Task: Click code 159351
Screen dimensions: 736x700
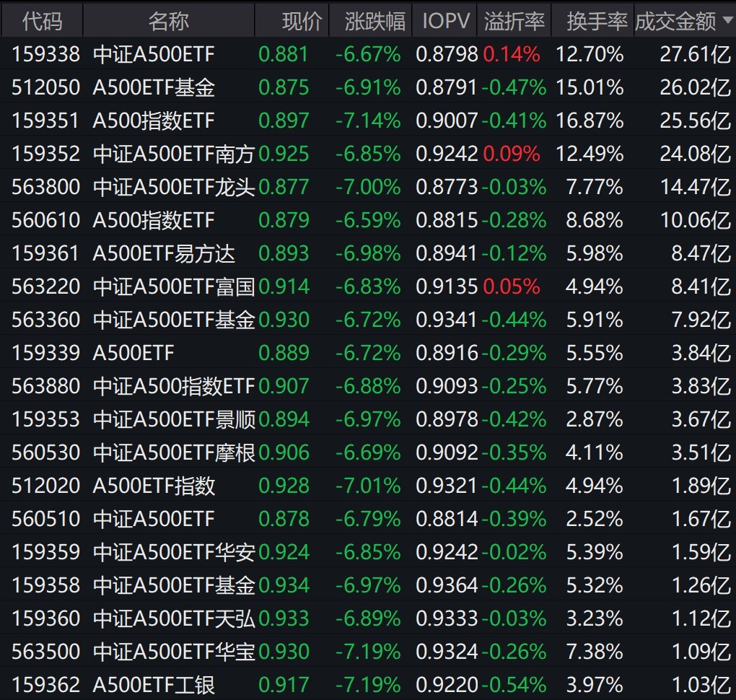Action: tap(45, 121)
